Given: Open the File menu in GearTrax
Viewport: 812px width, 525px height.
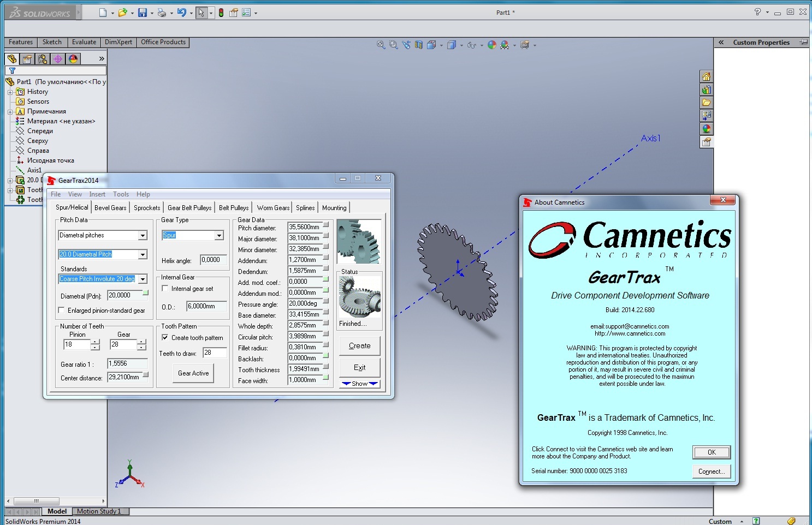Looking at the screenshot, I should [56, 194].
